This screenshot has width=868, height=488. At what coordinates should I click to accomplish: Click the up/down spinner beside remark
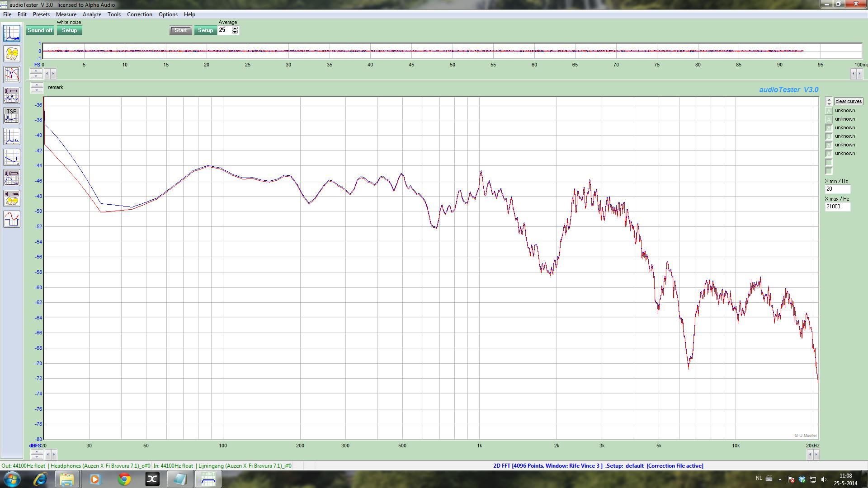pos(37,88)
